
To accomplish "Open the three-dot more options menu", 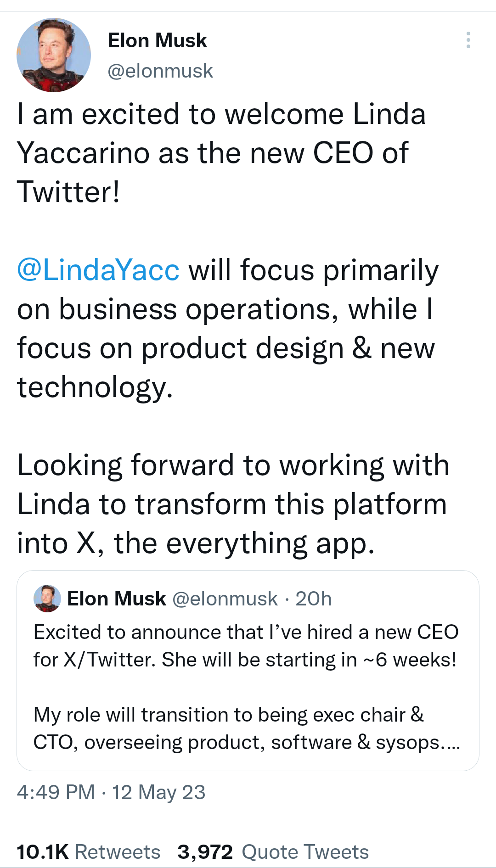I will [468, 40].
